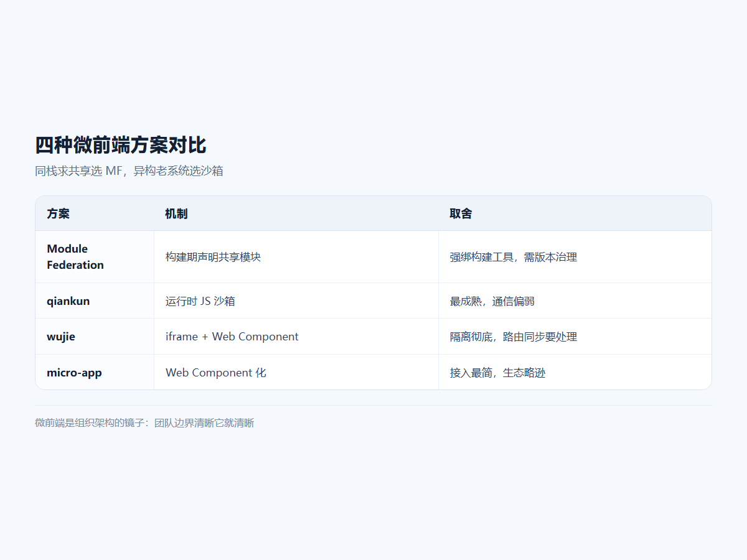Click the 隔离彻底，路由同步要处理 cell

pos(575,337)
